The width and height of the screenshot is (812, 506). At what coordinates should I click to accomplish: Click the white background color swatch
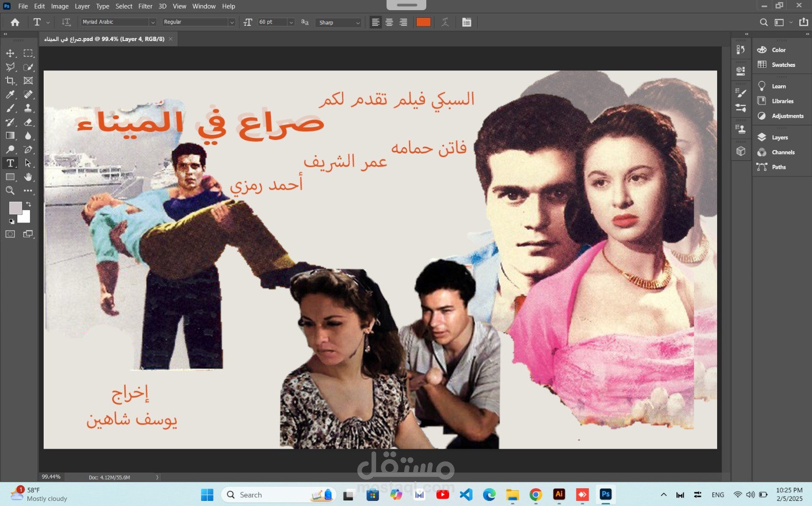tap(25, 219)
